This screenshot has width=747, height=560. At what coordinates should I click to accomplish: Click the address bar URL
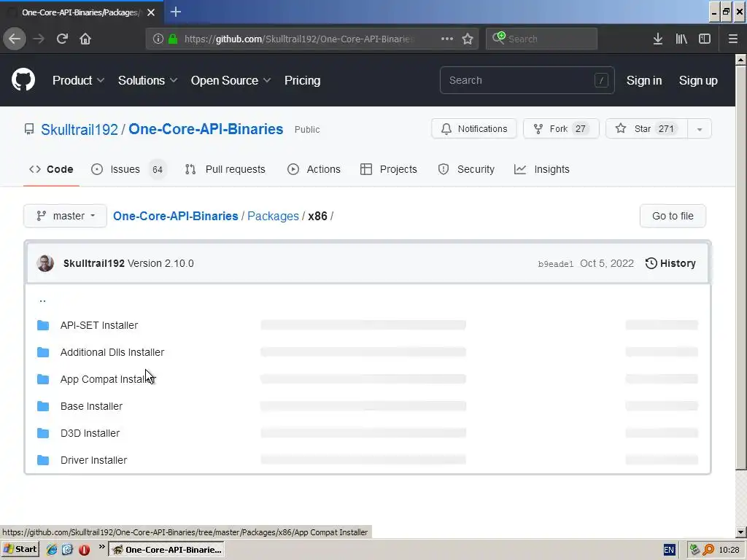click(299, 39)
